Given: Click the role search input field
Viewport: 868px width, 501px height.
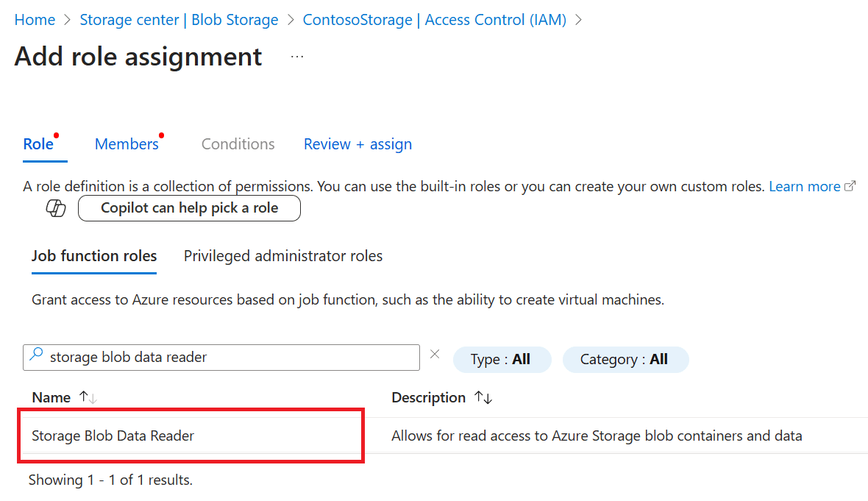Looking at the screenshot, I should (228, 358).
